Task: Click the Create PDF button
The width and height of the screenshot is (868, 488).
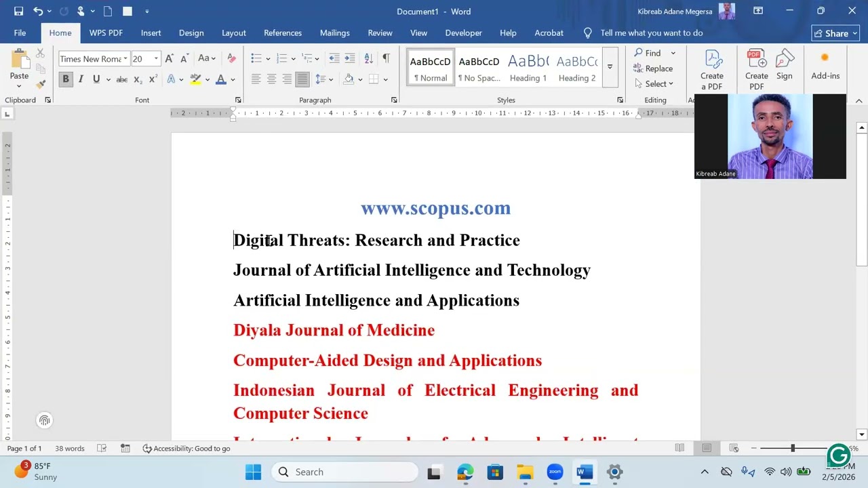Action: pyautogui.click(x=757, y=70)
